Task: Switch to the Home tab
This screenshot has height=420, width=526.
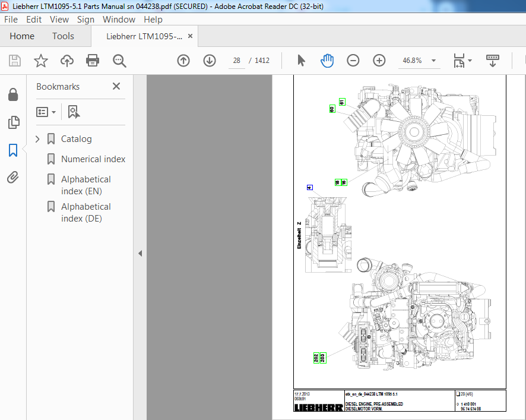Action: tap(22, 36)
